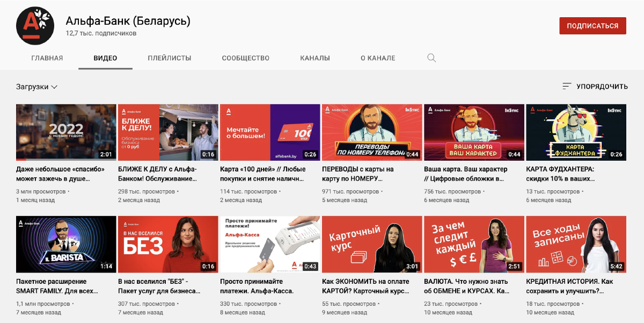The height and width of the screenshot is (323, 644).
Task: Go to the Сообщество tab
Action: point(246,58)
